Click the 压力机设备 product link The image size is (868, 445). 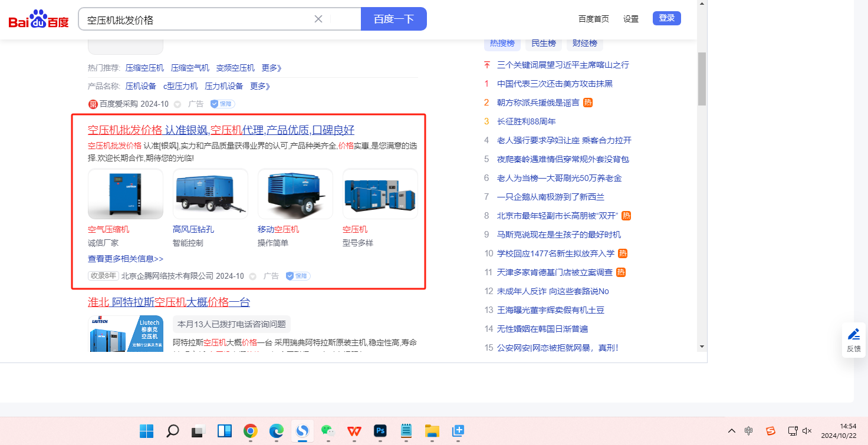224,86
